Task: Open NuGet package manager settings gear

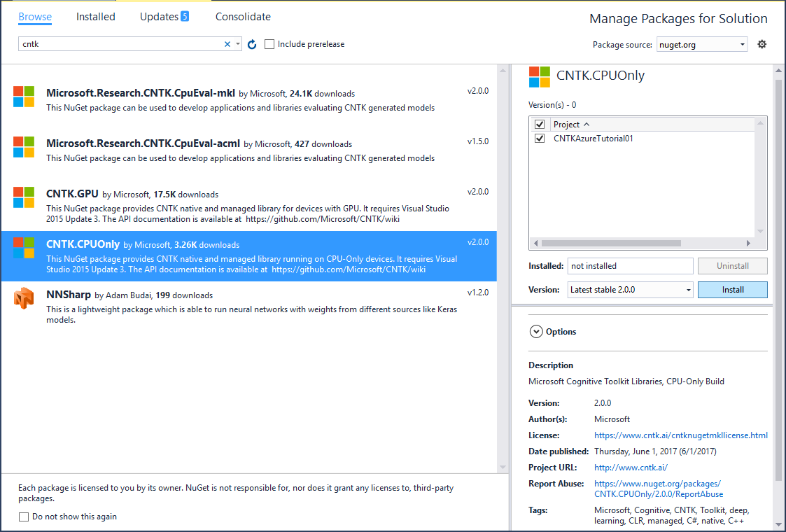Action: pyautogui.click(x=762, y=43)
